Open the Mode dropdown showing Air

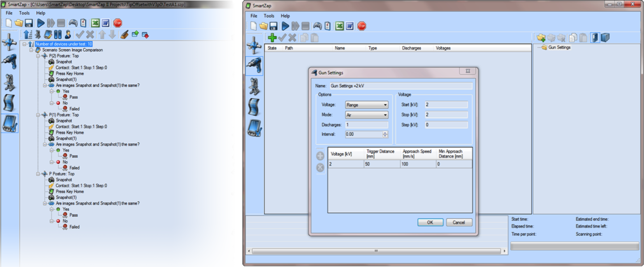pos(366,115)
